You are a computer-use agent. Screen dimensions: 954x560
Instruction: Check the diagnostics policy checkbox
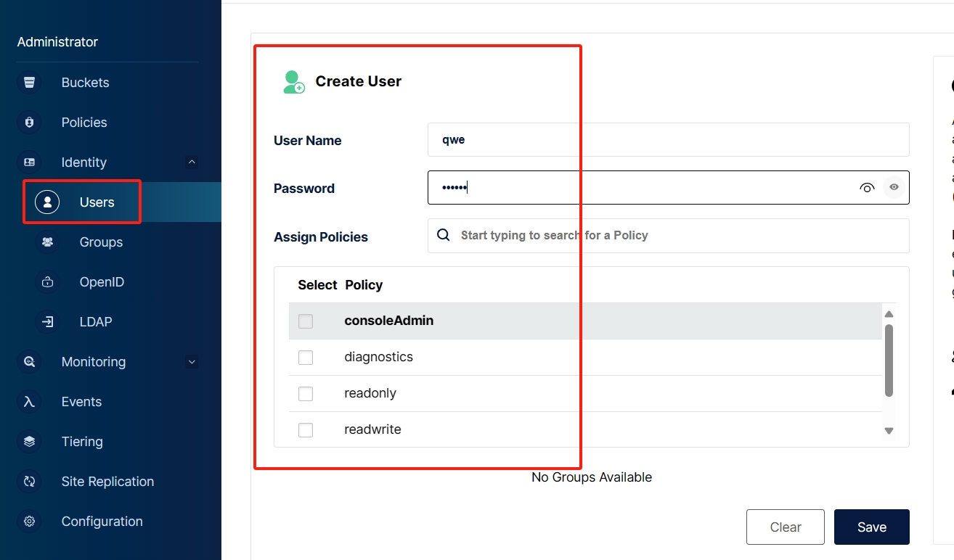(306, 358)
